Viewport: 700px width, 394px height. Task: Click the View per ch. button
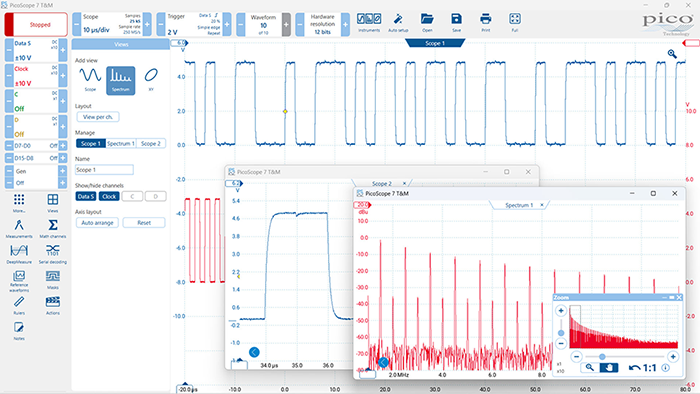pos(98,117)
